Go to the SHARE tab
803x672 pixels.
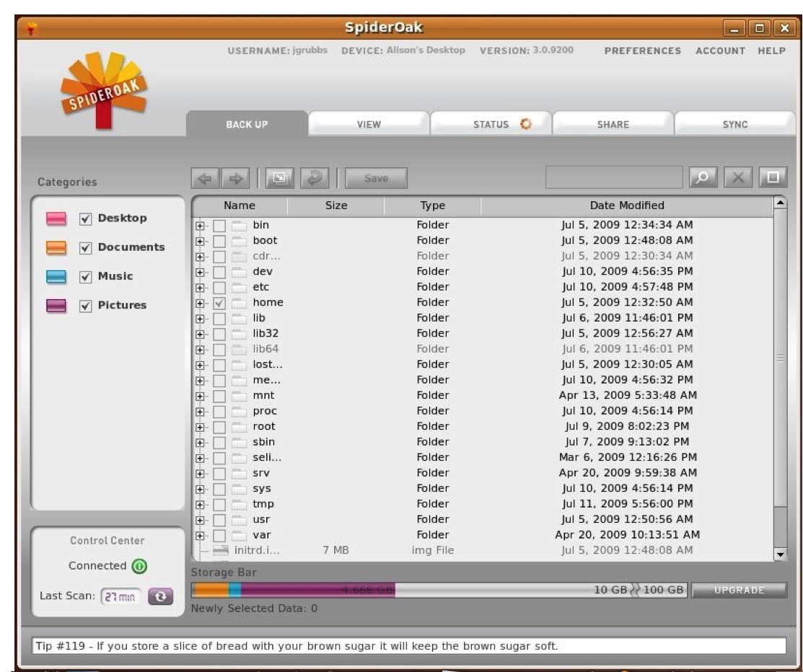613,124
